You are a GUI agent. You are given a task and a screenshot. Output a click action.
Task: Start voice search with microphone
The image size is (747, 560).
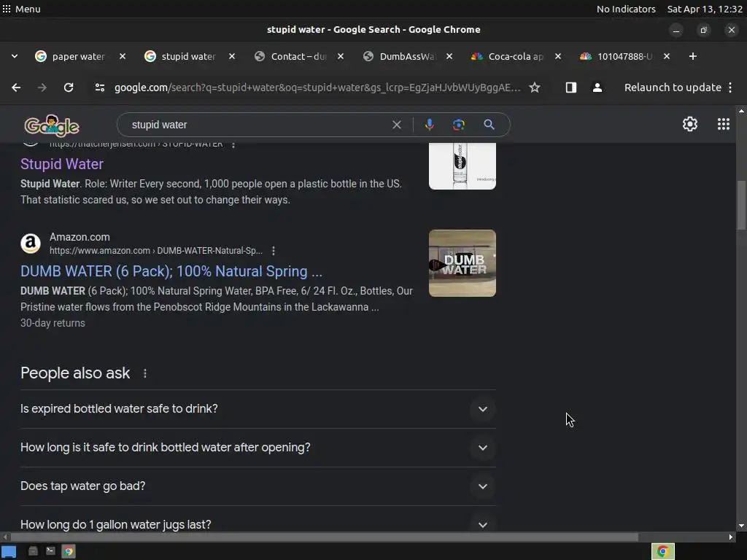pyautogui.click(x=429, y=125)
